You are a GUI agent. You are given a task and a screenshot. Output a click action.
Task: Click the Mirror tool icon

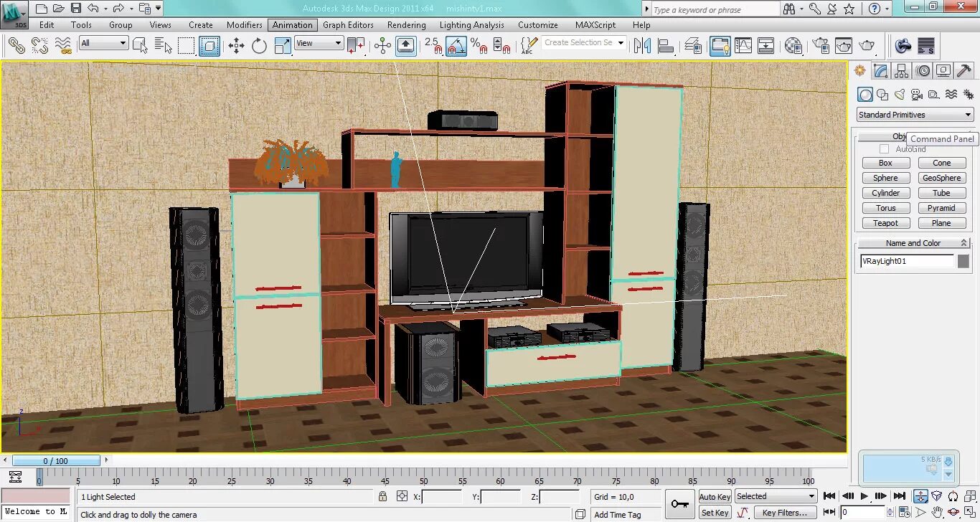coord(642,46)
